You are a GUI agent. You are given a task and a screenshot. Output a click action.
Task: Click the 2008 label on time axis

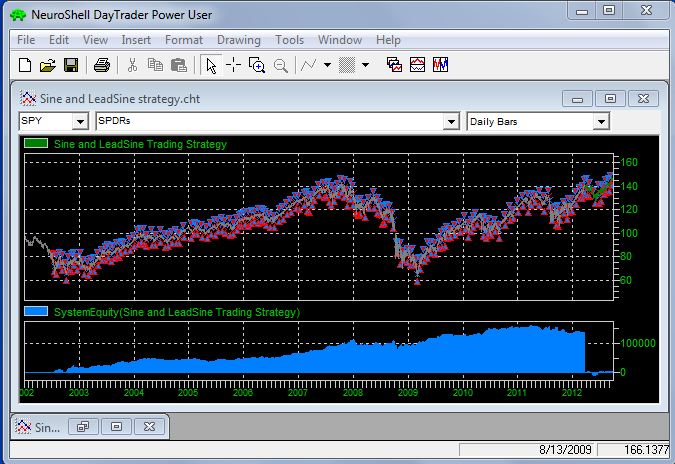pyautogui.click(x=353, y=393)
